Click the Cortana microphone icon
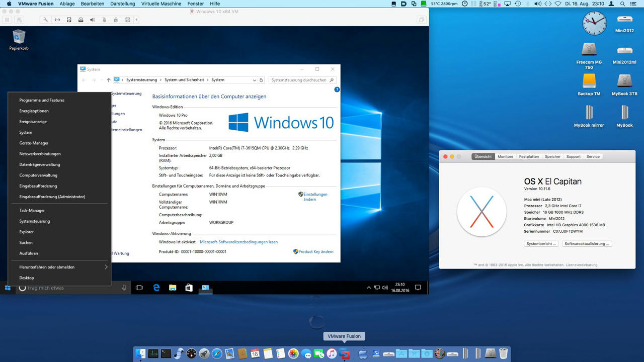 pos(124,288)
